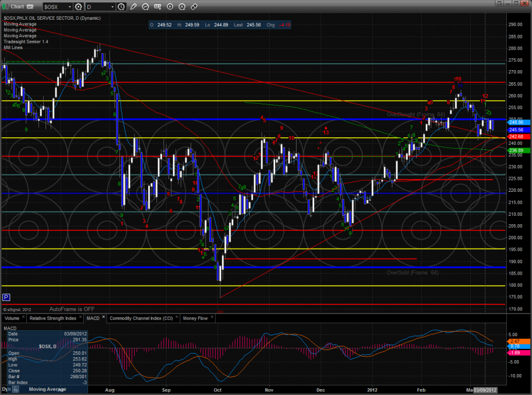Switch to the Relative Strength Index tab
532x395 pixels.
click(x=52, y=318)
